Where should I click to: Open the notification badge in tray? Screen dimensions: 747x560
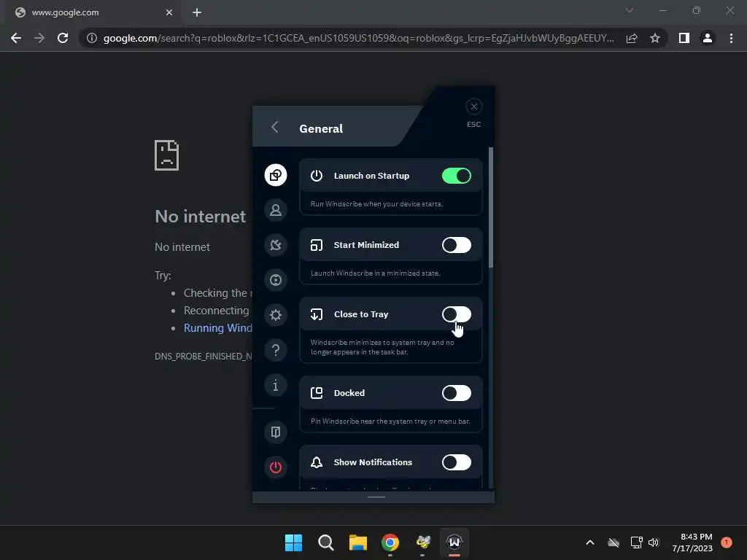click(x=727, y=542)
